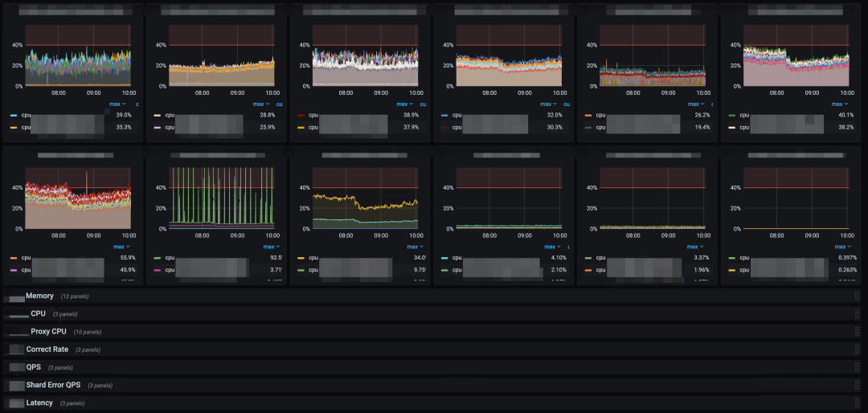Click the light-blue series icon beside 39.0%
The image size is (868, 413).
click(14, 116)
